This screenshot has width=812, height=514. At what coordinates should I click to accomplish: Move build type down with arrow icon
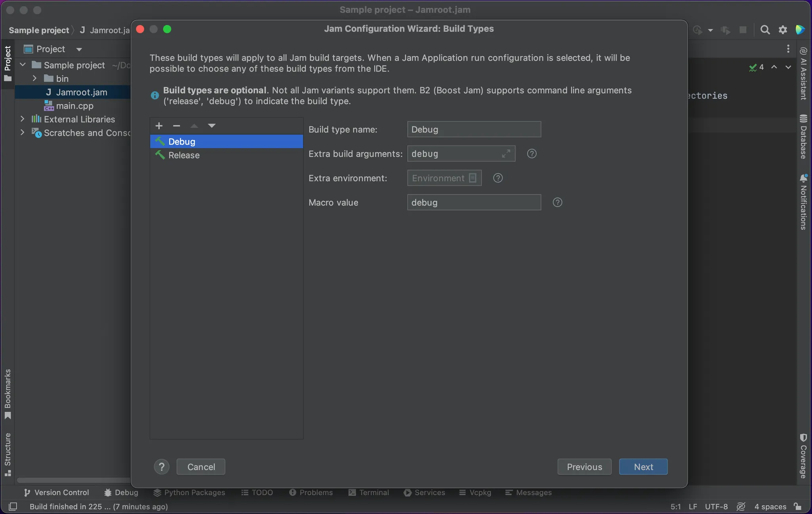tap(212, 126)
